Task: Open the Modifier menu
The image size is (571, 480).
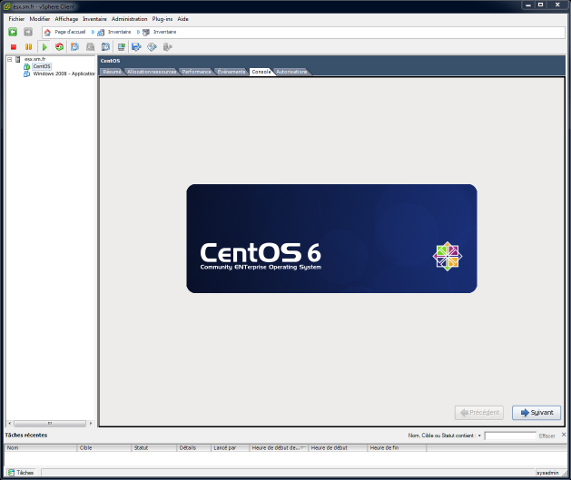Action: 40,19
